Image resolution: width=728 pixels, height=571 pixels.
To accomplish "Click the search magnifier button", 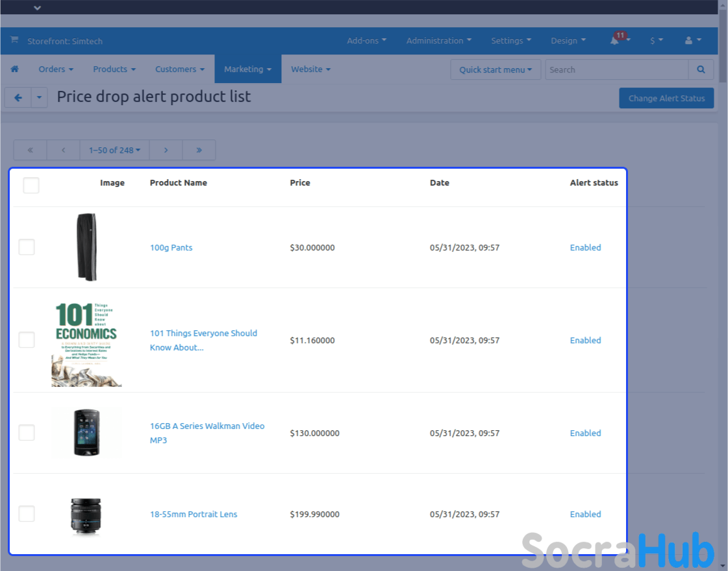I will [701, 69].
